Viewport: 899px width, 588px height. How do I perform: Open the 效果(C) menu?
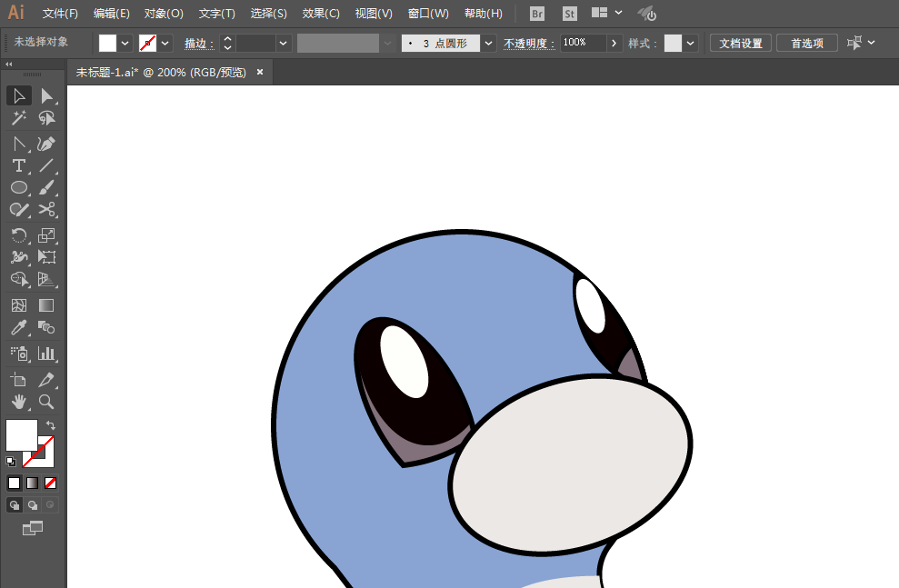point(321,14)
